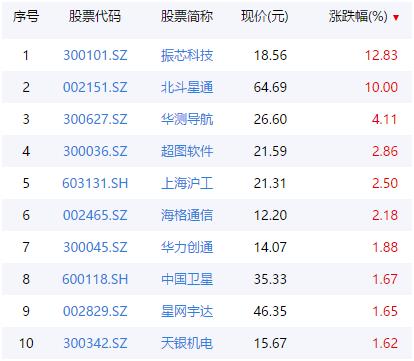Open stock code 300045.SZ

pos(95,247)
